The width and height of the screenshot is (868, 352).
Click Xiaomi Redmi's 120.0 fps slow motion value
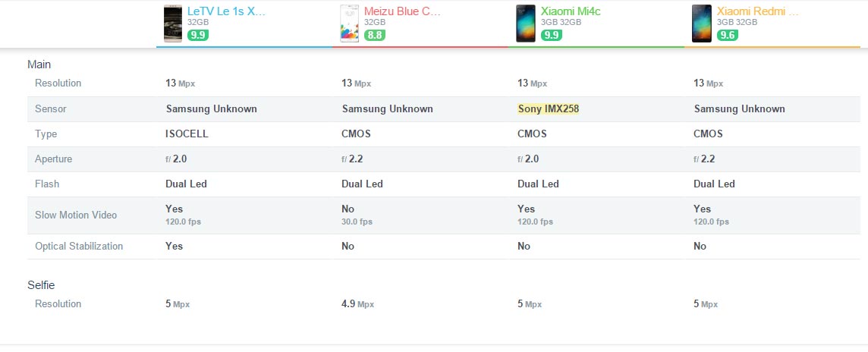pyautogui.click(x=712, y=222)
